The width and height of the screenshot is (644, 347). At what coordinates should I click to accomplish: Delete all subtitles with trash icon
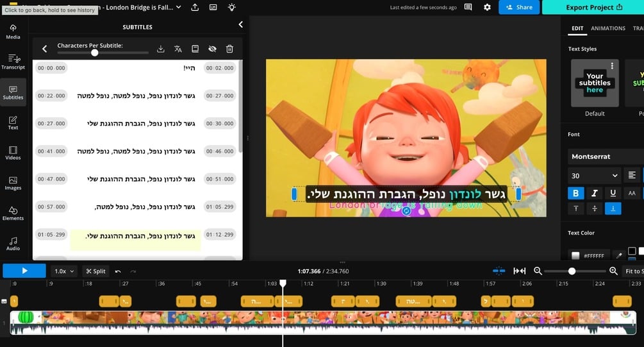[x=229, y=49]
